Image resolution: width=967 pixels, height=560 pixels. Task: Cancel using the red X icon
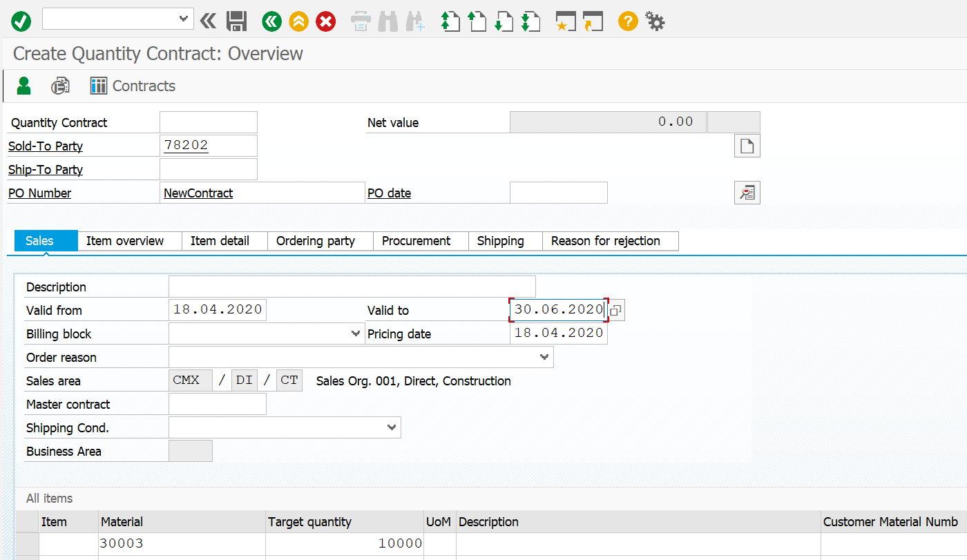[325, 21]
